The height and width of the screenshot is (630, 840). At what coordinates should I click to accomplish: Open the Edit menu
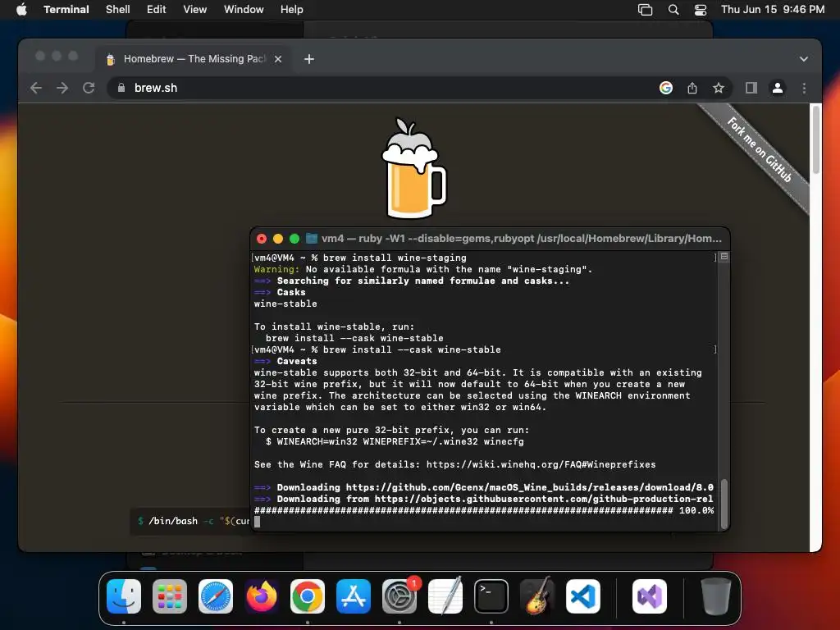click(157, 10)
